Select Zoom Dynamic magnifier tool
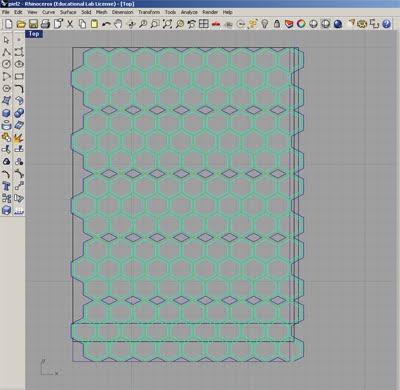This screenshot has width=400, height=390. [x=143, y=24]
